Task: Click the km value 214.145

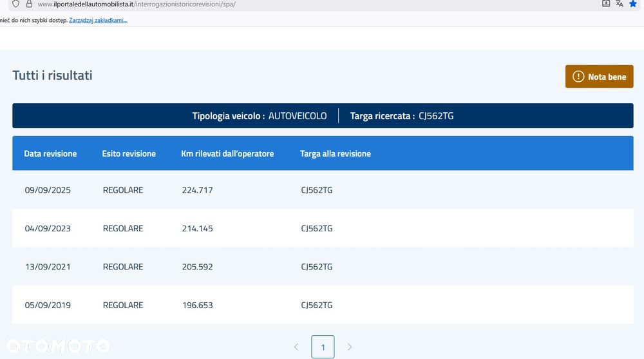Action: [198, 228]
